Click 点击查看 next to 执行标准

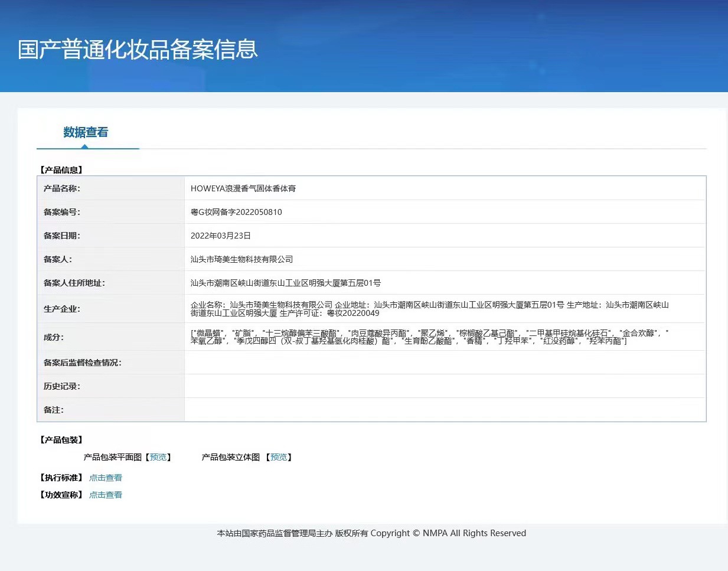pos(105,477)
